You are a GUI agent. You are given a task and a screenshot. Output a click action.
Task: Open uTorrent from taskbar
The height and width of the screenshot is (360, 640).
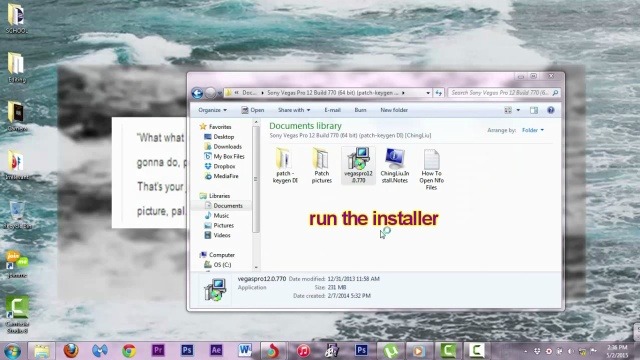(x=391, y=351)
